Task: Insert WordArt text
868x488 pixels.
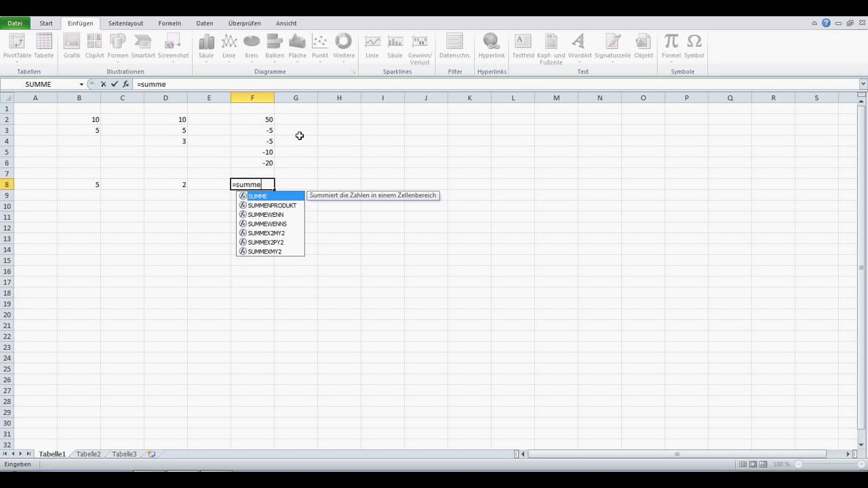Action: 580,47
